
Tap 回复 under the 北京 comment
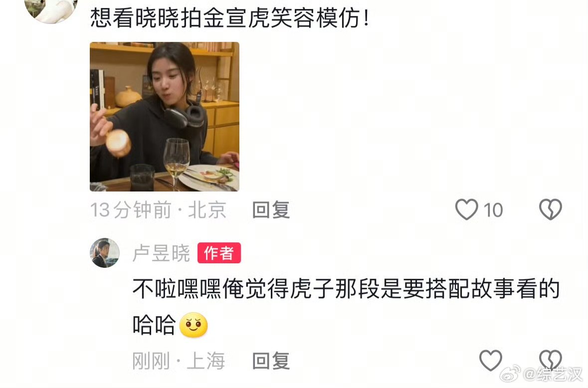point(271,209)
